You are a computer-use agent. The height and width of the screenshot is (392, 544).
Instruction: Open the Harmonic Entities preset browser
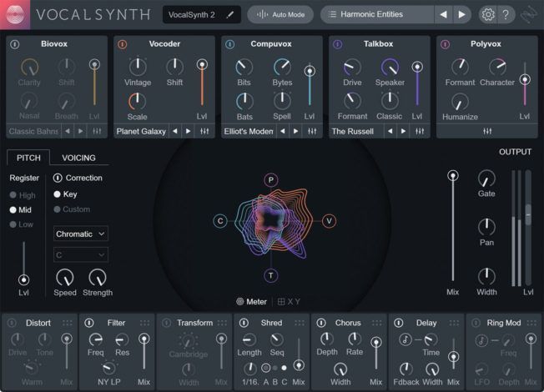click(377, 14)
